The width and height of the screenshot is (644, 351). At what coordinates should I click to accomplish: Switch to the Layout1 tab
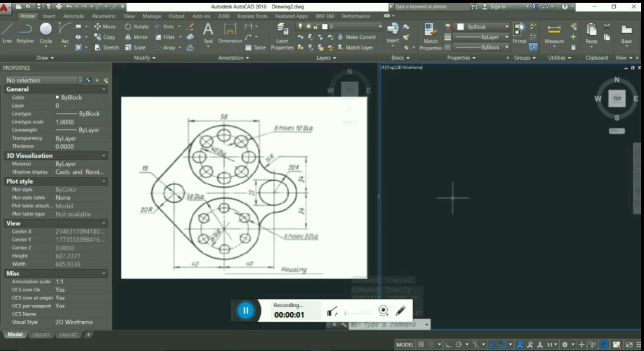[x=41, y=334]
